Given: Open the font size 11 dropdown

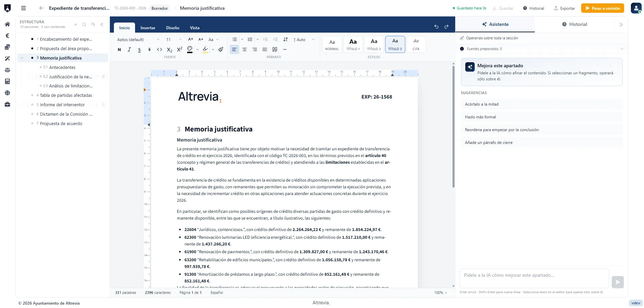Looking at the screenshot, I should pyautogui.click(x=174, y=39).
